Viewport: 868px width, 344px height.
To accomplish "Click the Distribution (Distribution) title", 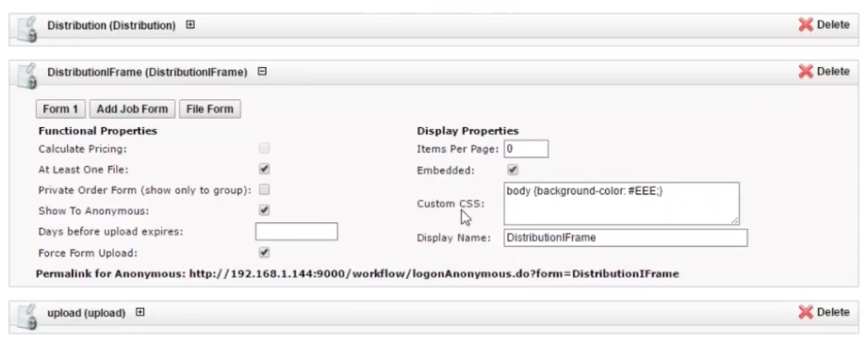I will (111, 25).
